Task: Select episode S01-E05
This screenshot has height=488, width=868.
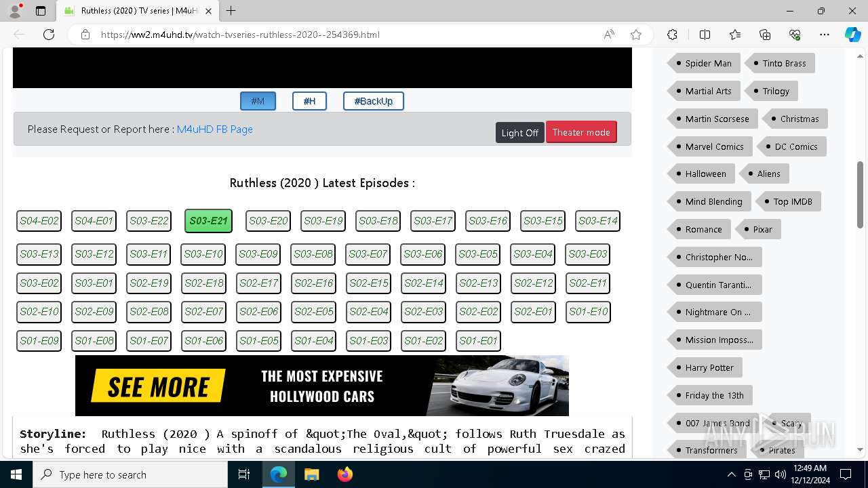Action: click(x=258, y=340)
